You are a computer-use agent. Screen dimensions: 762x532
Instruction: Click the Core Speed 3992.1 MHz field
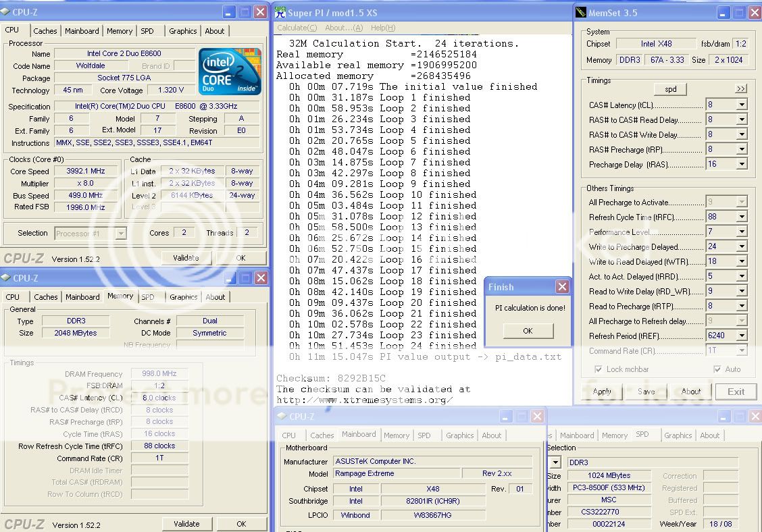[86, 171]
